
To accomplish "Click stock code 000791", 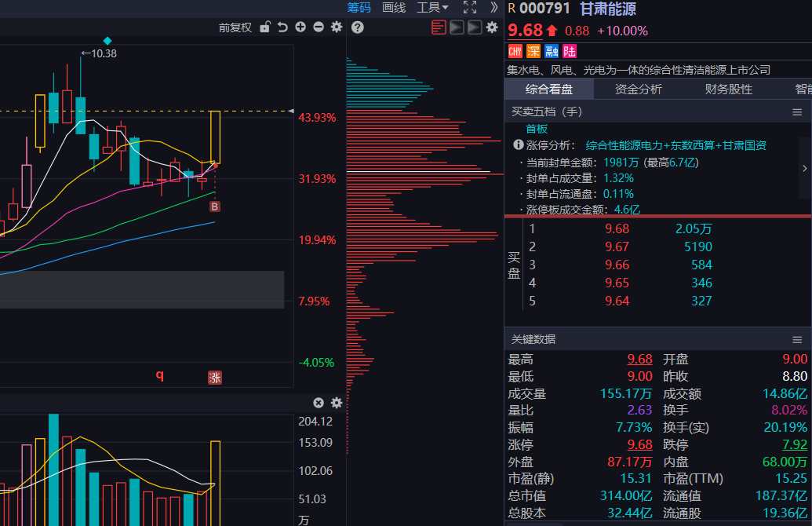I will click(544, 9).
